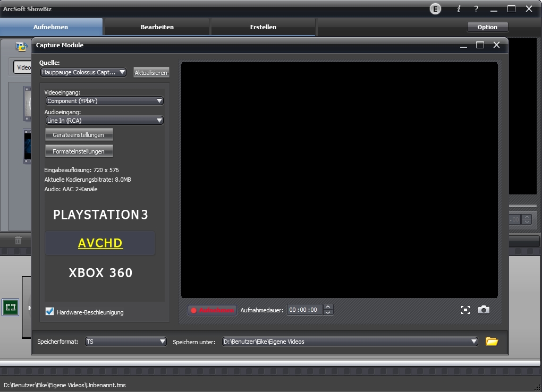Viewport: 542px width, 392px height.
Task: Click the Option button
Action: pos(487,27)
